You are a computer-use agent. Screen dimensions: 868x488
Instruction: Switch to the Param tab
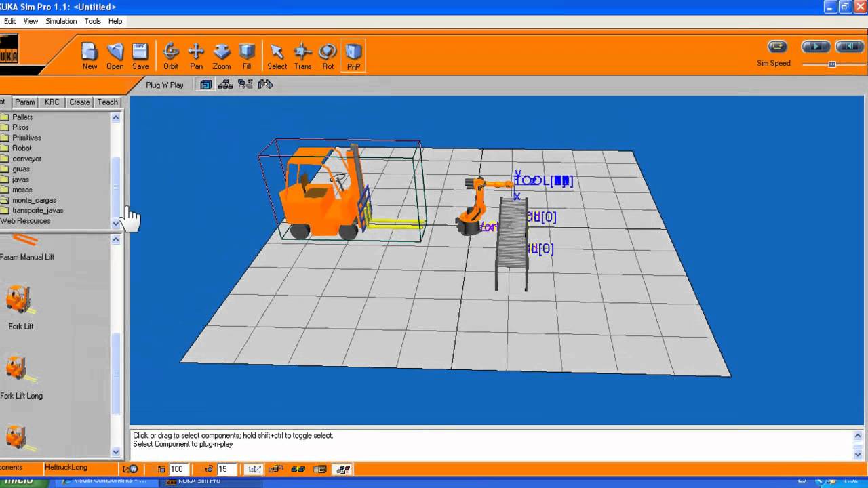pyautogui.click(x=25, y=102)
